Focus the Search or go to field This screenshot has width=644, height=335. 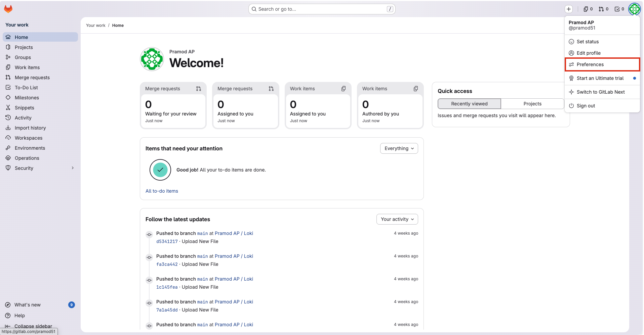point(322,9)
